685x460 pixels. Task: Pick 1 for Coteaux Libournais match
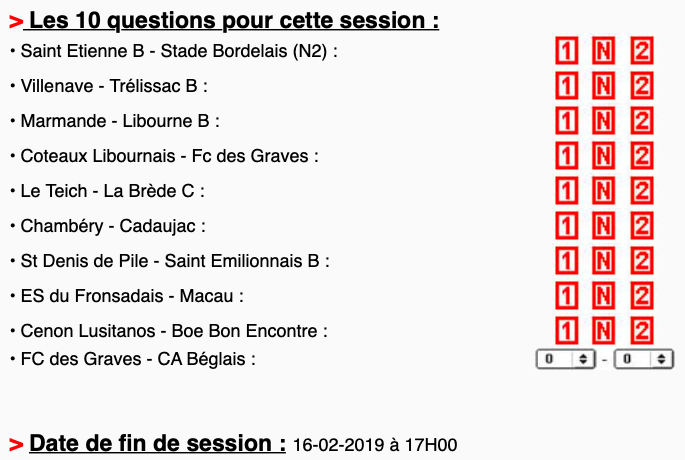(x=567, y=156)
